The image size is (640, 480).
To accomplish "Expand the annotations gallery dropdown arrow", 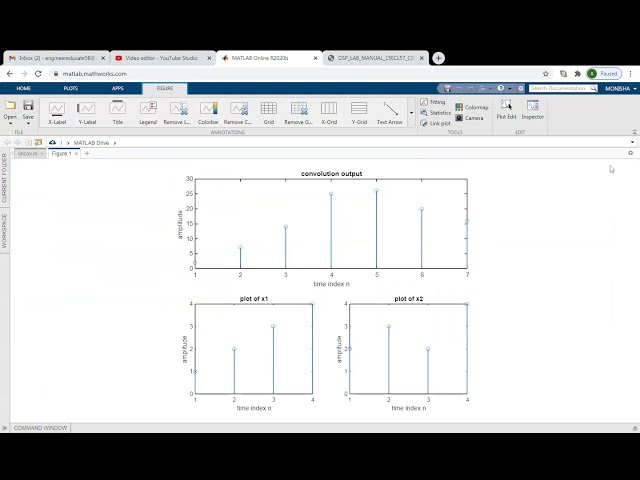I will click(x=411, y=113).
